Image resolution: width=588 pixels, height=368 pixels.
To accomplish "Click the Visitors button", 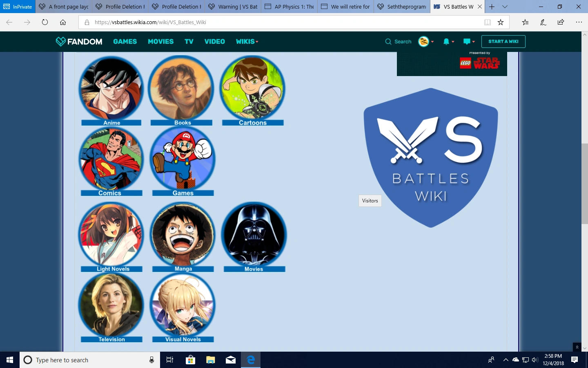I will click(370, 201).
